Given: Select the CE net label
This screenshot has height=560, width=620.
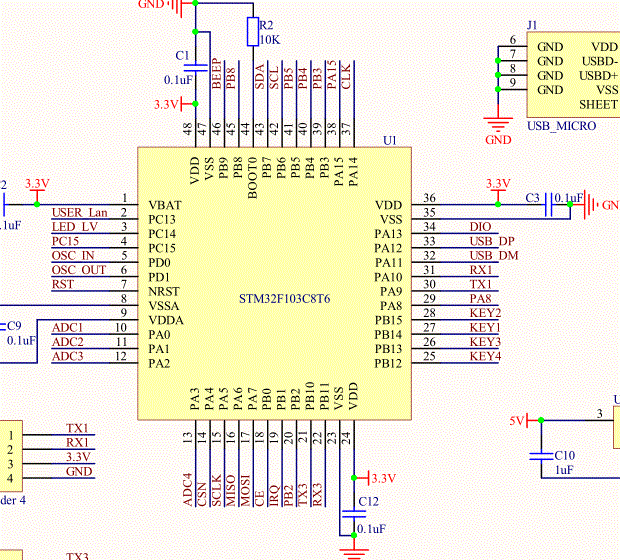Looking at the screenshot, I should [x=259, y=499].
